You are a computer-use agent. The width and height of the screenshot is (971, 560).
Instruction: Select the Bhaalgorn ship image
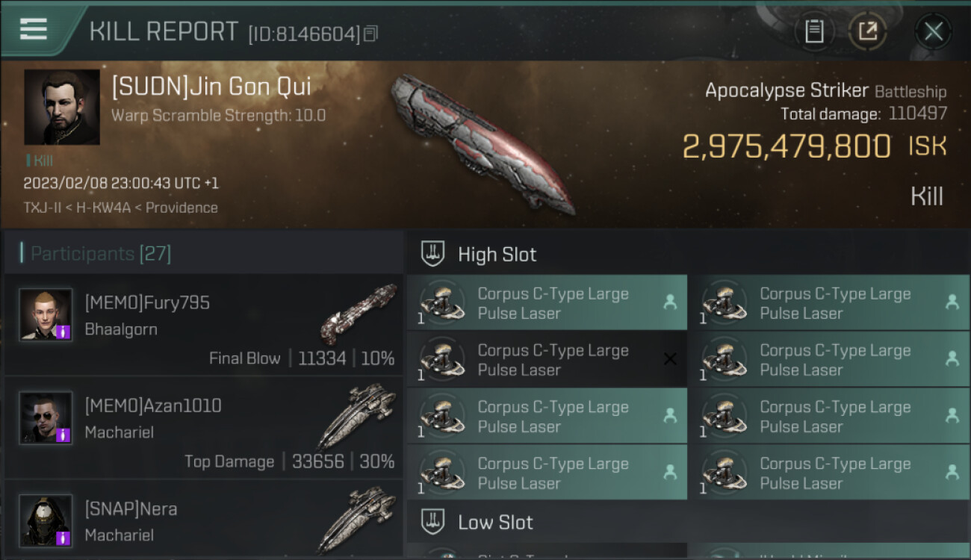point(359,314)
